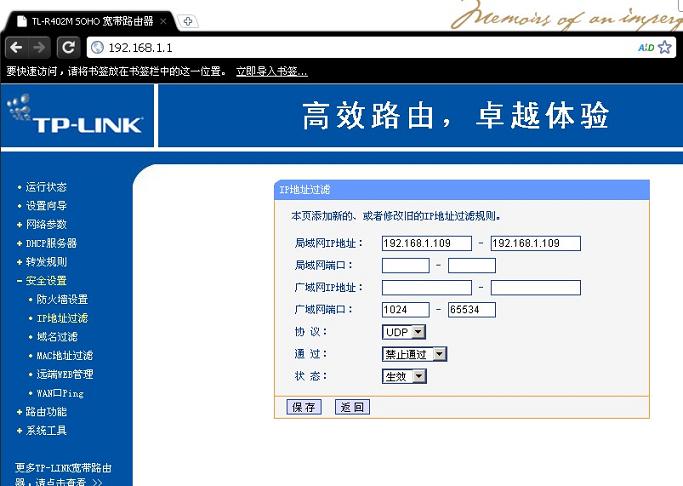
Task: Select 域名过滤 in the sidebar
Action: (56, 336)
